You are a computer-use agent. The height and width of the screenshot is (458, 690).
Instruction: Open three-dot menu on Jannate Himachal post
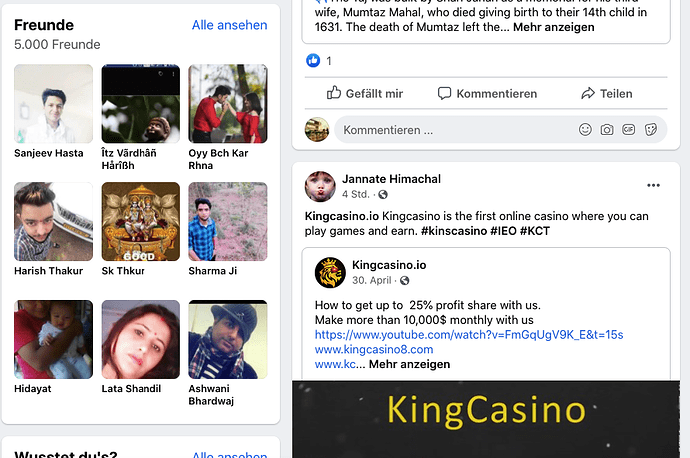tap(653, 185)
